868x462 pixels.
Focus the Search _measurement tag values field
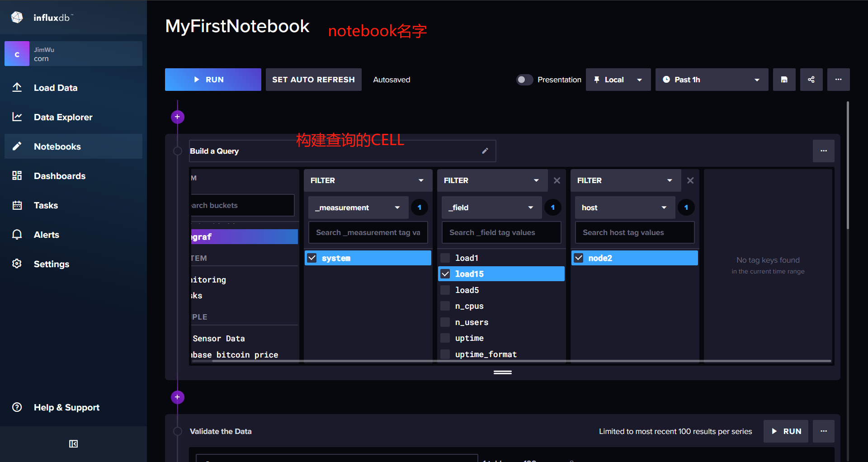368,232
